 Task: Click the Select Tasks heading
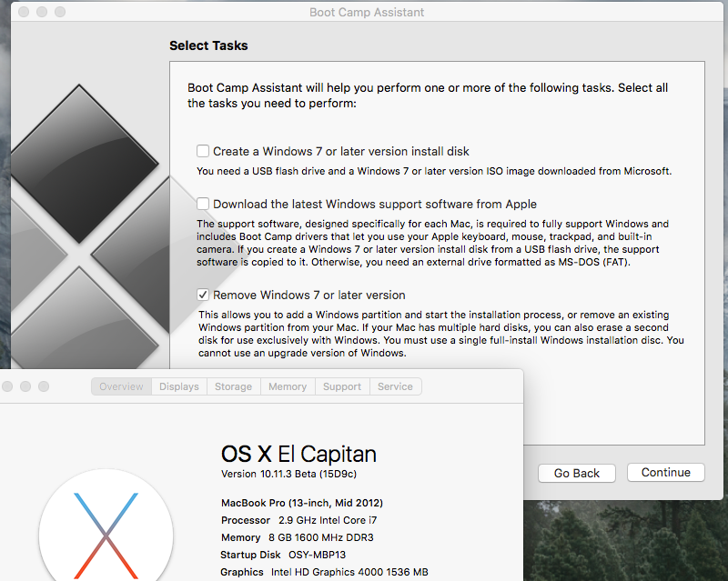click(208, 45)
